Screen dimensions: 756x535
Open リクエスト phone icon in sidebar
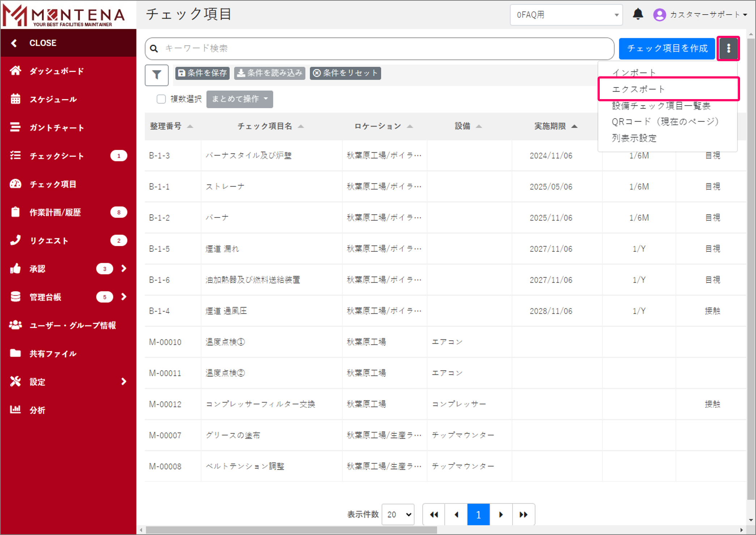(15, 241)
